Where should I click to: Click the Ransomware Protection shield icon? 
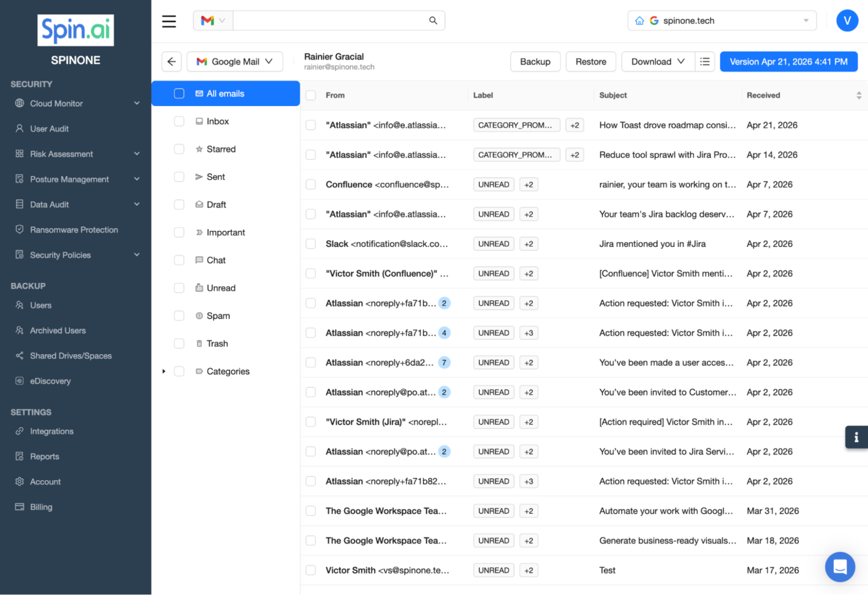pyautogui.click(x=19, y=230)
